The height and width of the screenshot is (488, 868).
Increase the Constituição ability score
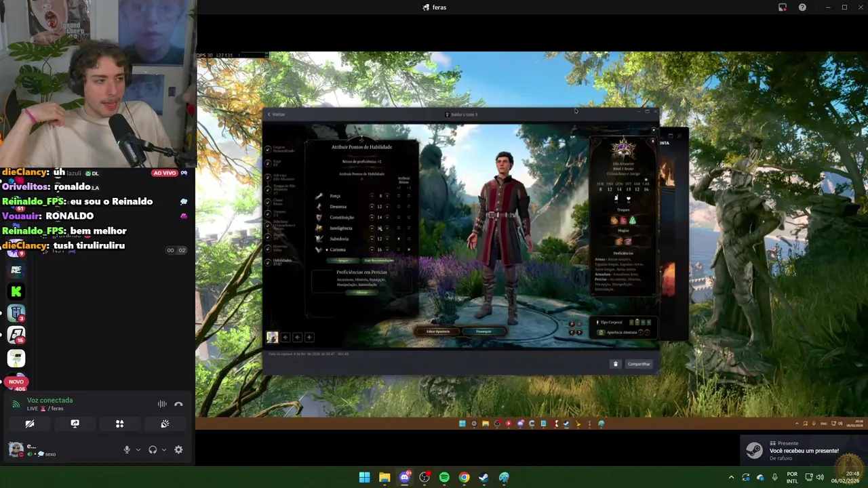pyautogui.click(x=387, y=218)
